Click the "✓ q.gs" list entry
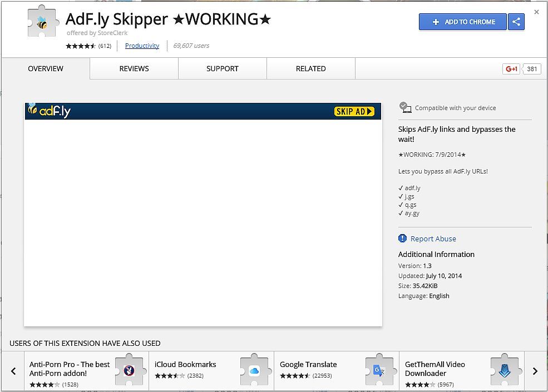Viewport: 548px width, 392px height. pos(407,205)
